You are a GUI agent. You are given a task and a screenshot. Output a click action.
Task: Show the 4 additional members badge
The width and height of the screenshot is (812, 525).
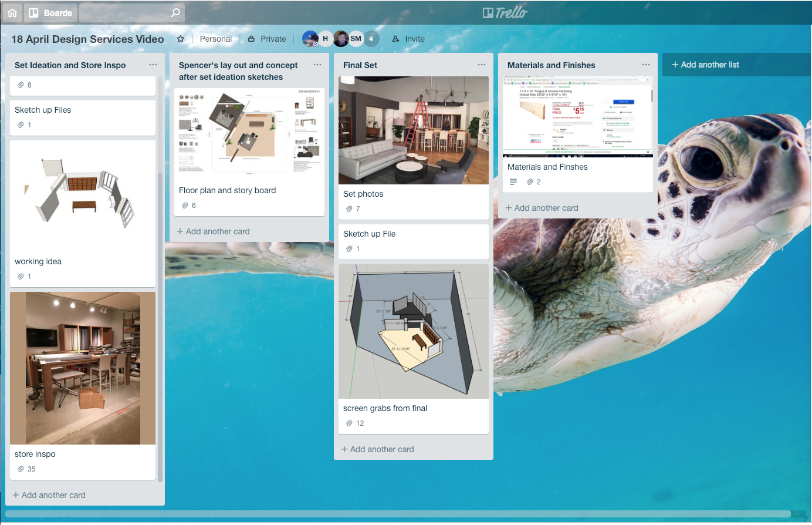click(371, 39)
